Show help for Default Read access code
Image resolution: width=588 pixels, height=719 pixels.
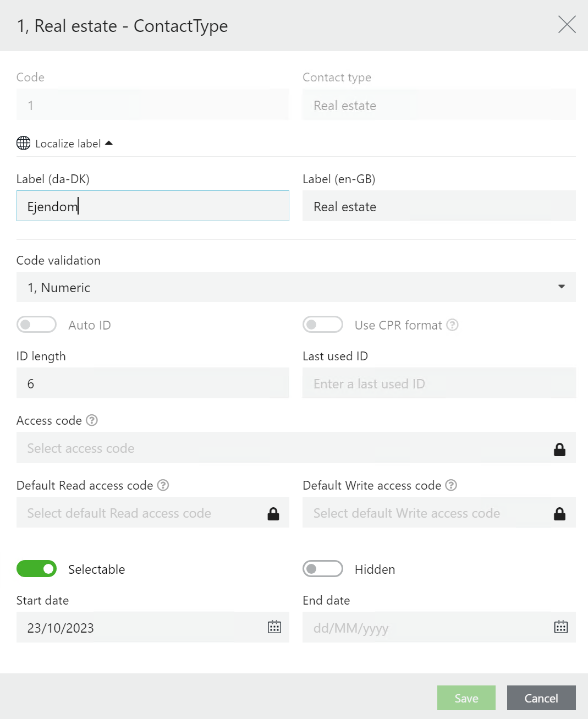click(x=163, y=485)
